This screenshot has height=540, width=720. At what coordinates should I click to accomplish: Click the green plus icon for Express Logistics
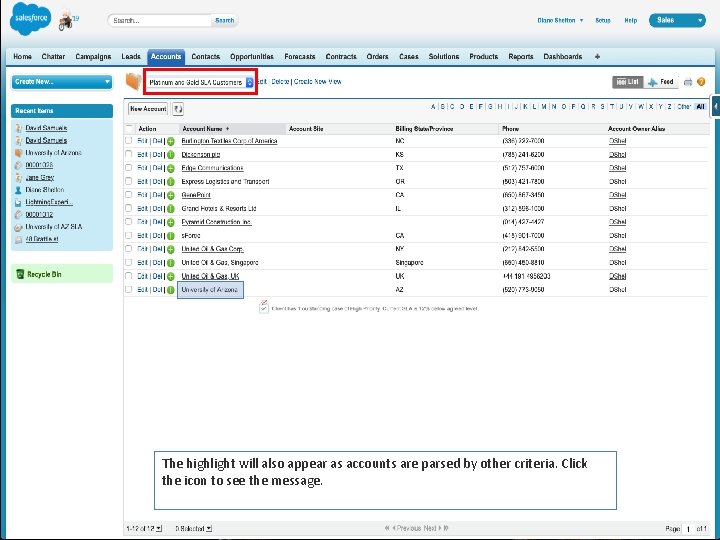click(171, 182)
